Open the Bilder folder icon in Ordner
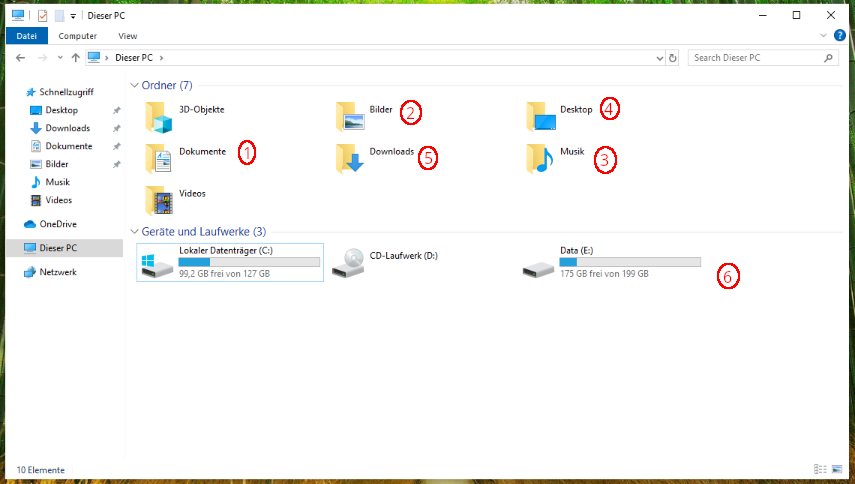Viewport: 855px width, 484px height. coord(350,117)
